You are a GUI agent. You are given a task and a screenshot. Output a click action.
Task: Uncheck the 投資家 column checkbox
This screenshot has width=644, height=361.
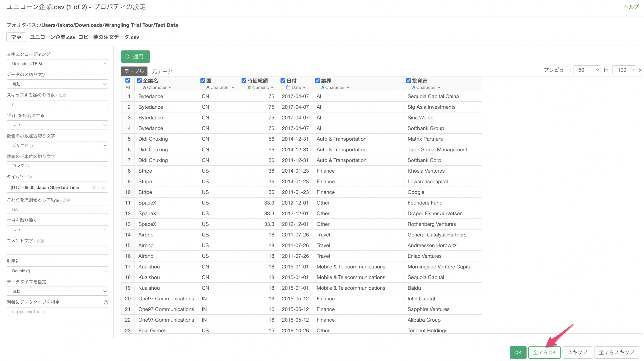pyautogui.click(x=409, y=81)
